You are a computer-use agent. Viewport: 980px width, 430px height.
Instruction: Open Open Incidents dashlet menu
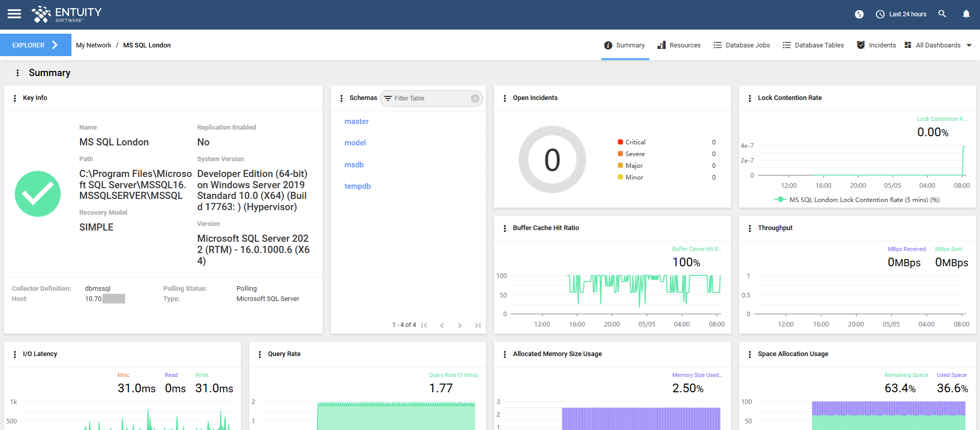click(505, 98)
